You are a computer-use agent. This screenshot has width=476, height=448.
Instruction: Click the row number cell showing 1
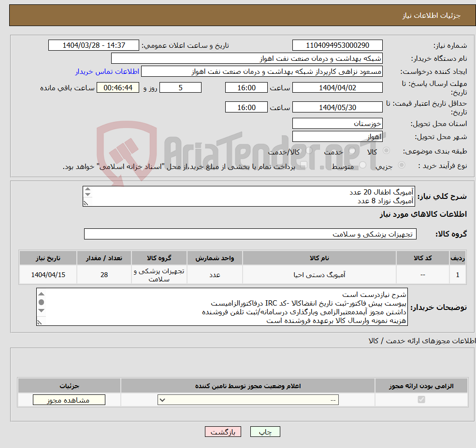(458, 275)
